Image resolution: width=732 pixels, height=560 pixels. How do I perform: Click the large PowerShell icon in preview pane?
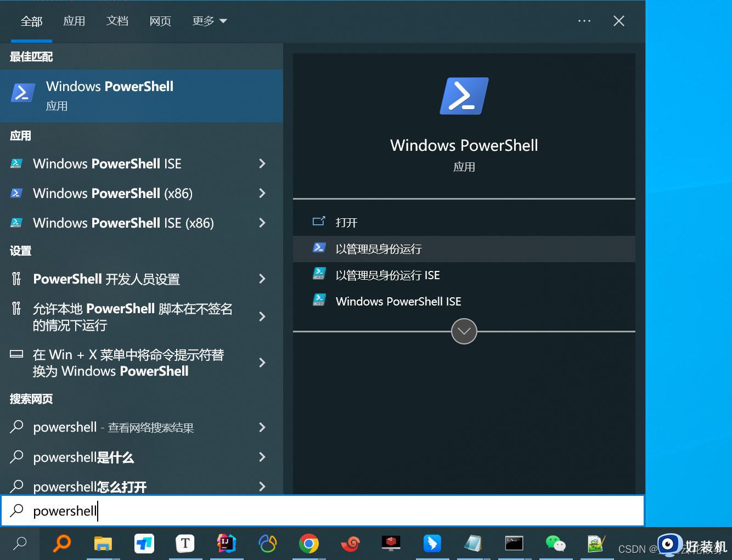pos(464,96)
